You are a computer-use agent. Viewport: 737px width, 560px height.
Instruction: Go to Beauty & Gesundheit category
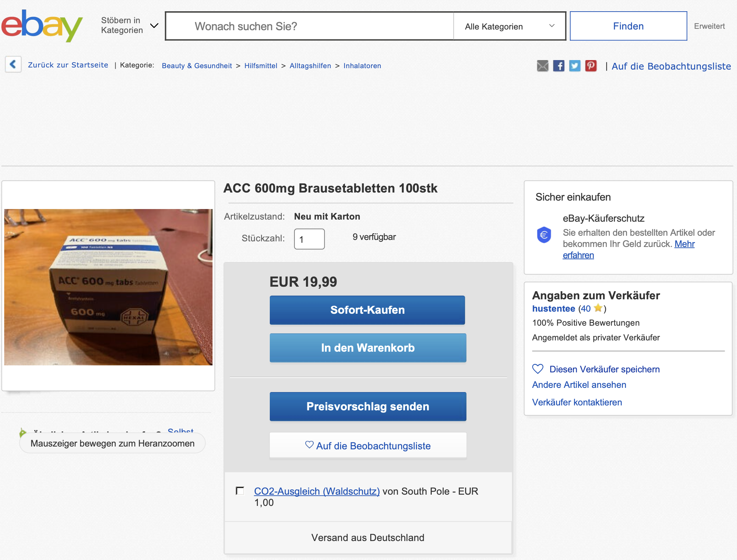pos(197,66)
